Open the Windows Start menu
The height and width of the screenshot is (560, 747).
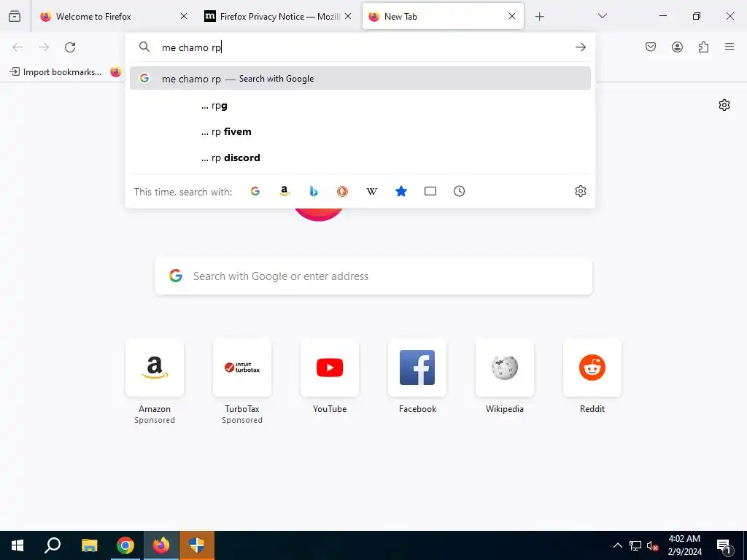pos(18,545)
